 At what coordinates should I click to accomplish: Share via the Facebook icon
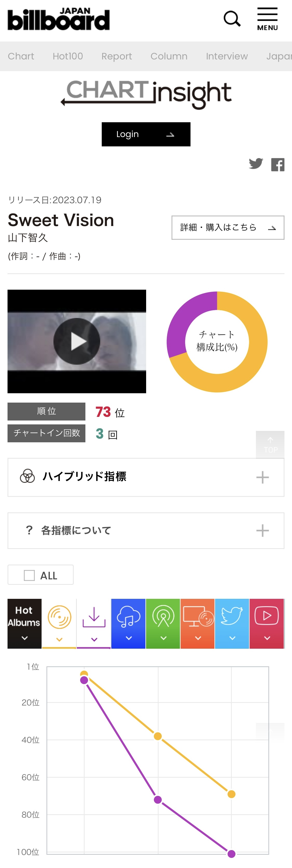click(278, 165)
